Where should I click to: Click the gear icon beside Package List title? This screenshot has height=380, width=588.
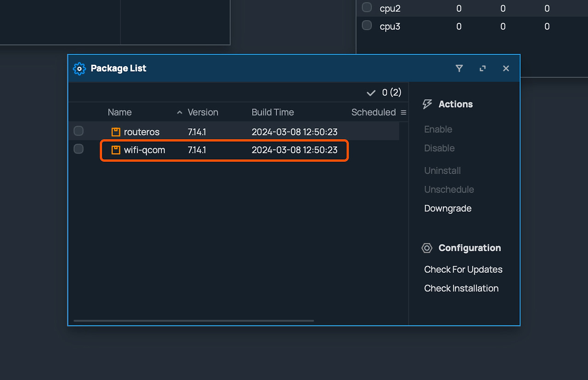[x=79, y=68]
